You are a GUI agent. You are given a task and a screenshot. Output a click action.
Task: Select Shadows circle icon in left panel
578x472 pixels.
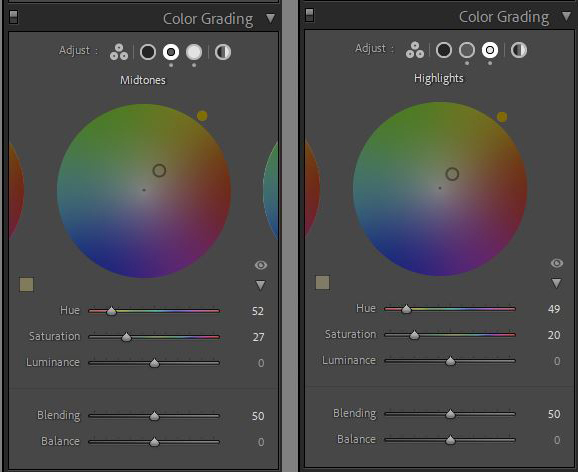click(x=148, y=52)
